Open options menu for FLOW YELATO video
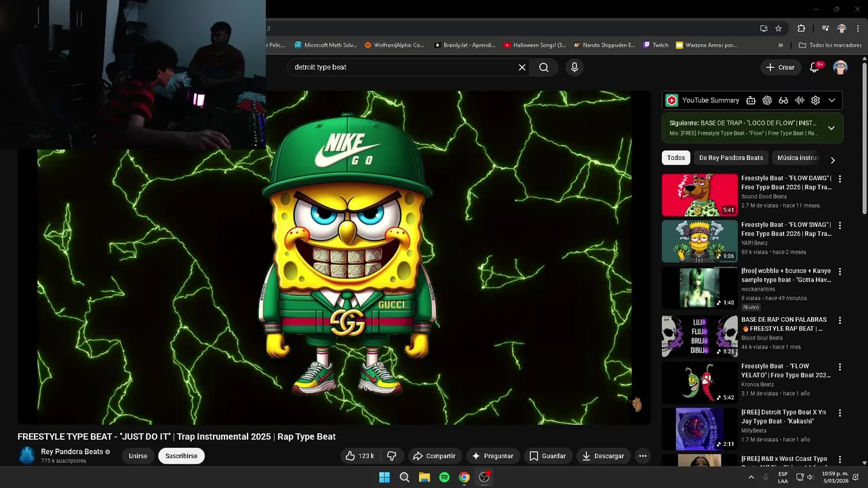This screenshot has width=868, height=488. (840, 367)
